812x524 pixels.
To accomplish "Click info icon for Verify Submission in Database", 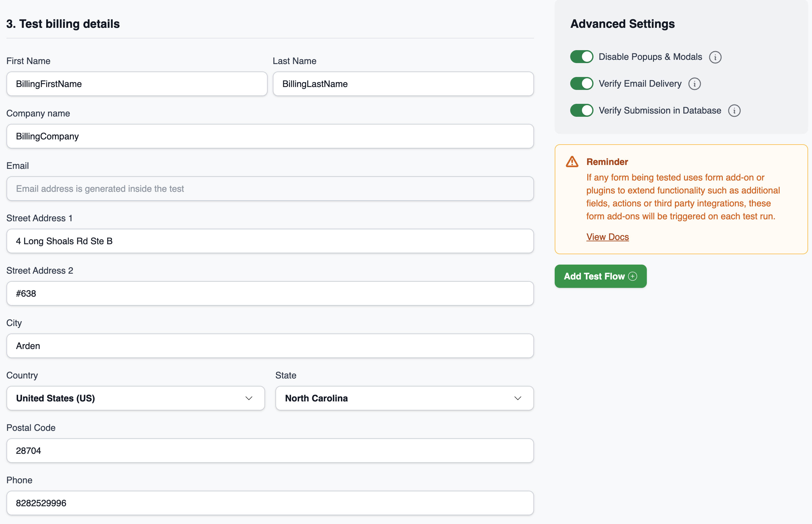I will coord(734,111).
